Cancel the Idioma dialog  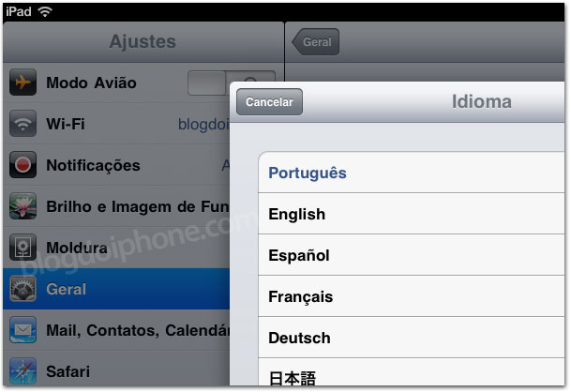(x=269, y=102)
